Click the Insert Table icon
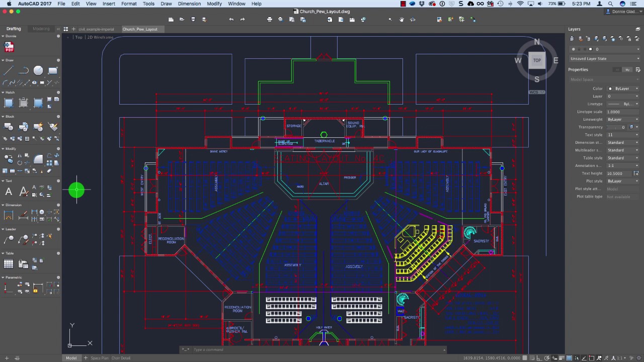The image size is (644, 362). [9, 264]
